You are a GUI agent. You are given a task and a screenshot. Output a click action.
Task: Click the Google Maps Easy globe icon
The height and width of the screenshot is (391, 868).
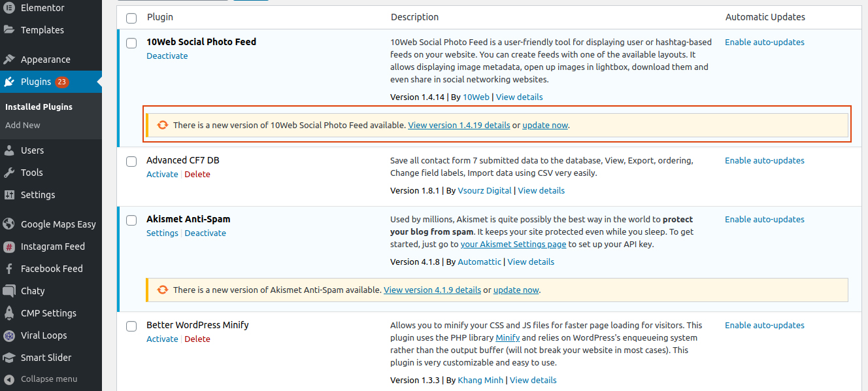pos(9,224)
